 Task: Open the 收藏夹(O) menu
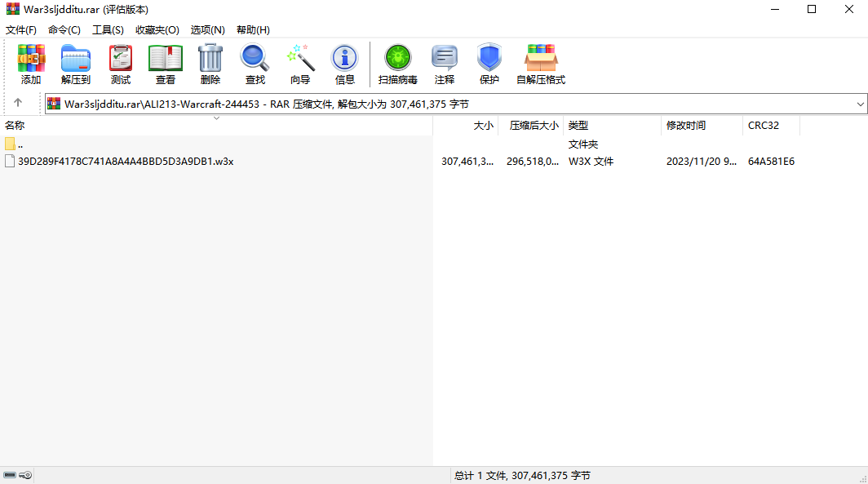pyautogui.click(x=157, y=30)
